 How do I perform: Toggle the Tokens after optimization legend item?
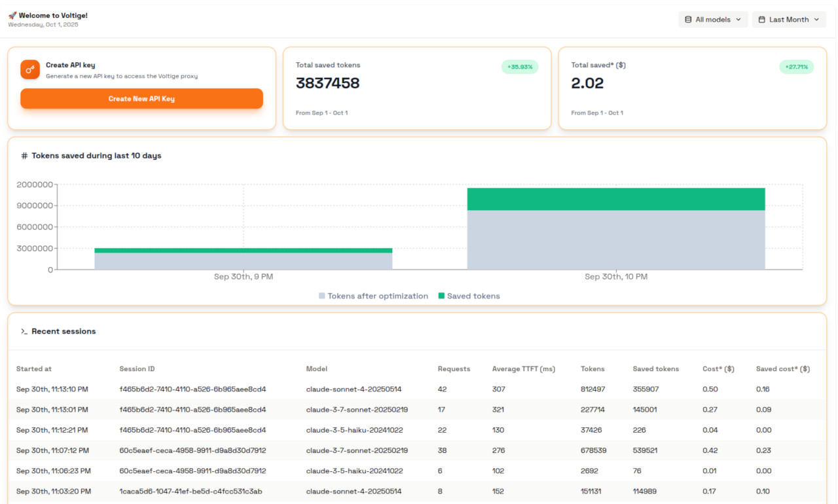click(373, 296)
